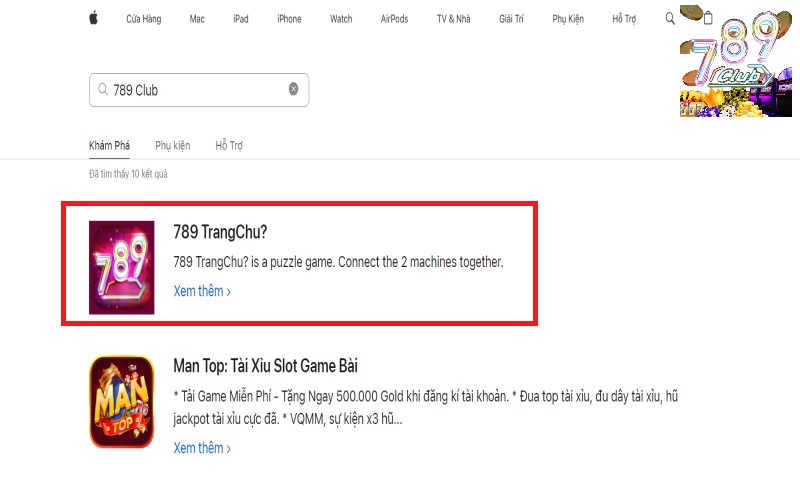Open the search magnifier icon in navbar
The width and height of the screenshot is (800, 500).
[670, 19]
